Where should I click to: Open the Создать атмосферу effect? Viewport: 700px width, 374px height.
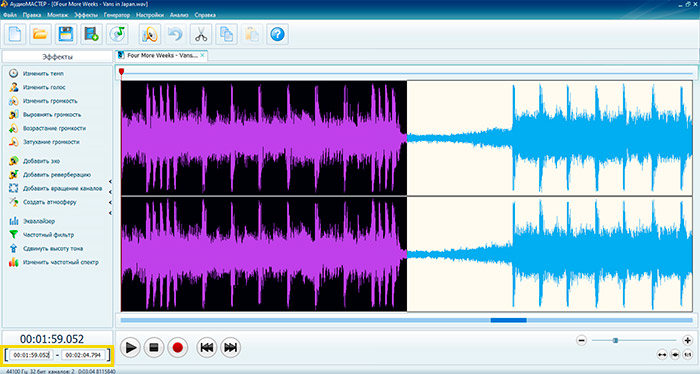(43, 202)
